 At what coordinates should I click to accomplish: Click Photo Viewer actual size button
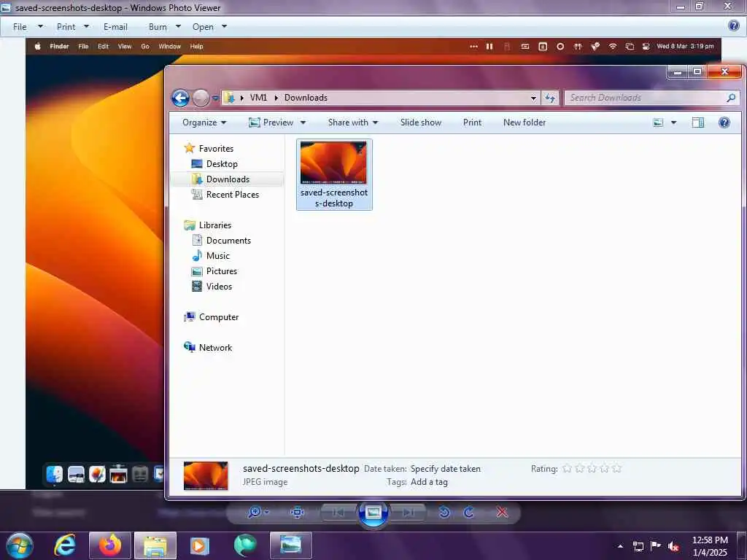[298, 512]
